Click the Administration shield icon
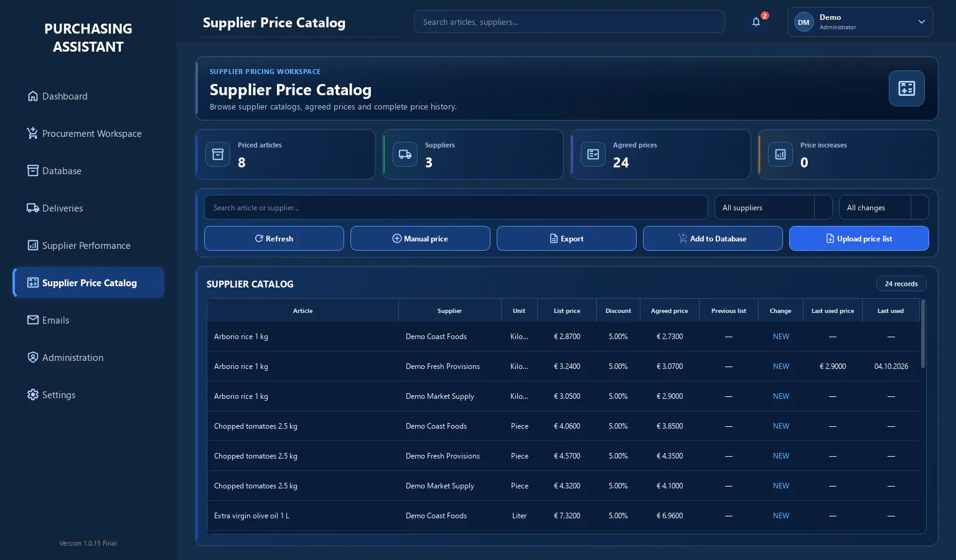This screenshot has width=956, height=560. pyautogui.click(x=33, y=357)
